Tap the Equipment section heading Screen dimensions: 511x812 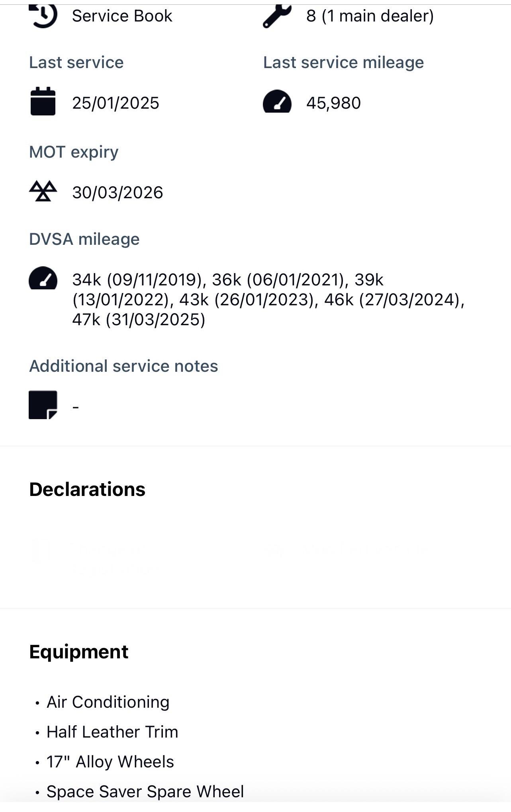click(79, 652)
